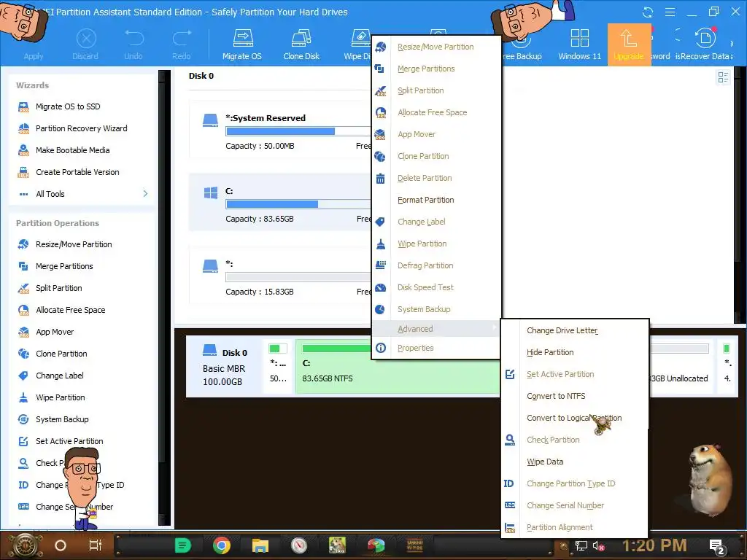Click the Redo toolbar button
The image size is (747, 560).
click(x=182, y=44)
